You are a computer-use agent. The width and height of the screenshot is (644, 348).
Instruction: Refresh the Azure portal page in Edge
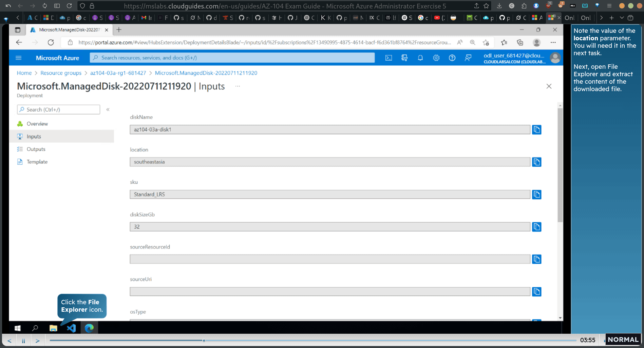click(x=51, y=42)
